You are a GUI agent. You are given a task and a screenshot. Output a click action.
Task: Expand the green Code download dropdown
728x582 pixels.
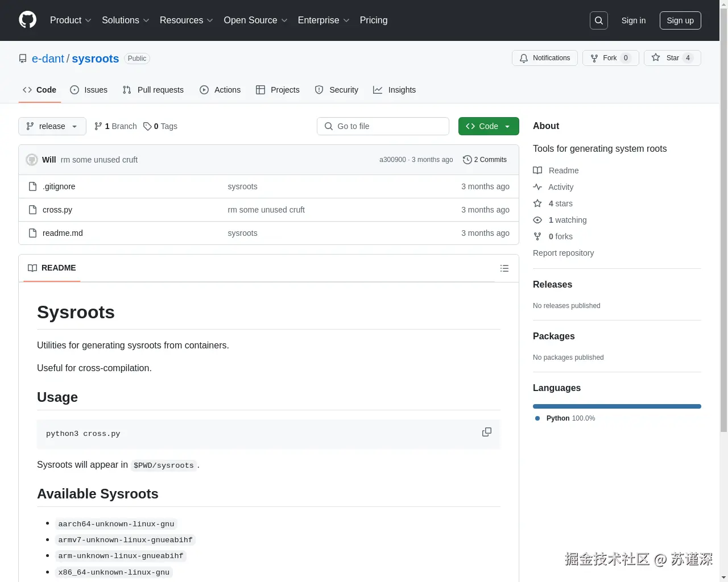[488, 126]
